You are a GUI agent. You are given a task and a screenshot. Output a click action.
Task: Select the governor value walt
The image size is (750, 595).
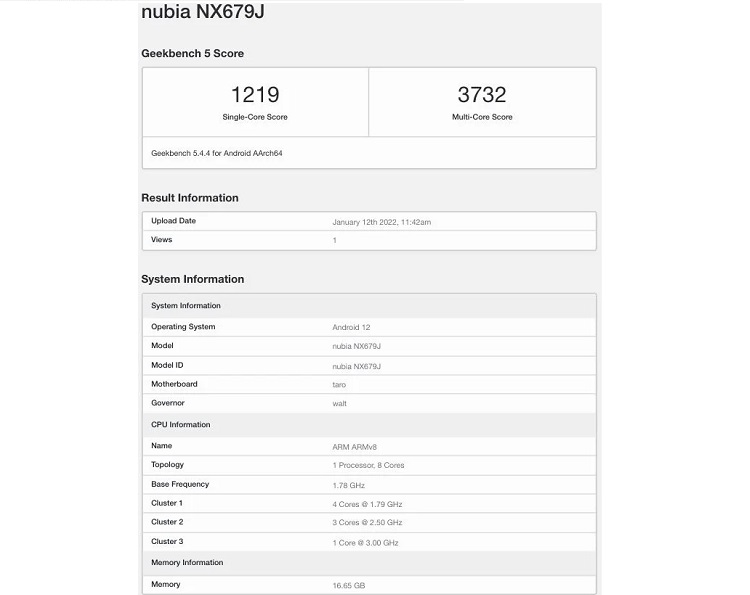(x=340, y=404)
